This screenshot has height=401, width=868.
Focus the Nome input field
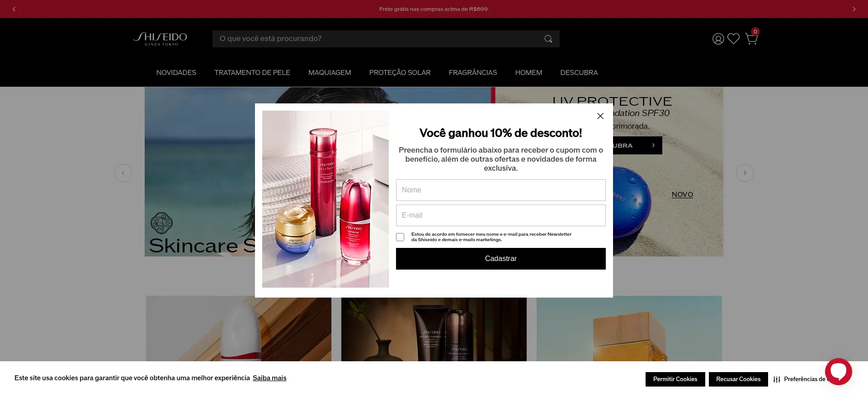click(501, 190)
